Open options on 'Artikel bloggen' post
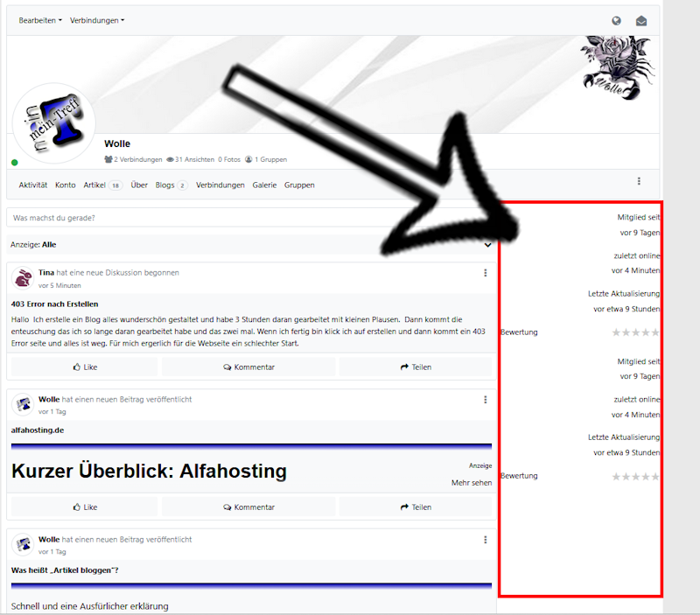The image size is (700, 615). pos(486,540)
